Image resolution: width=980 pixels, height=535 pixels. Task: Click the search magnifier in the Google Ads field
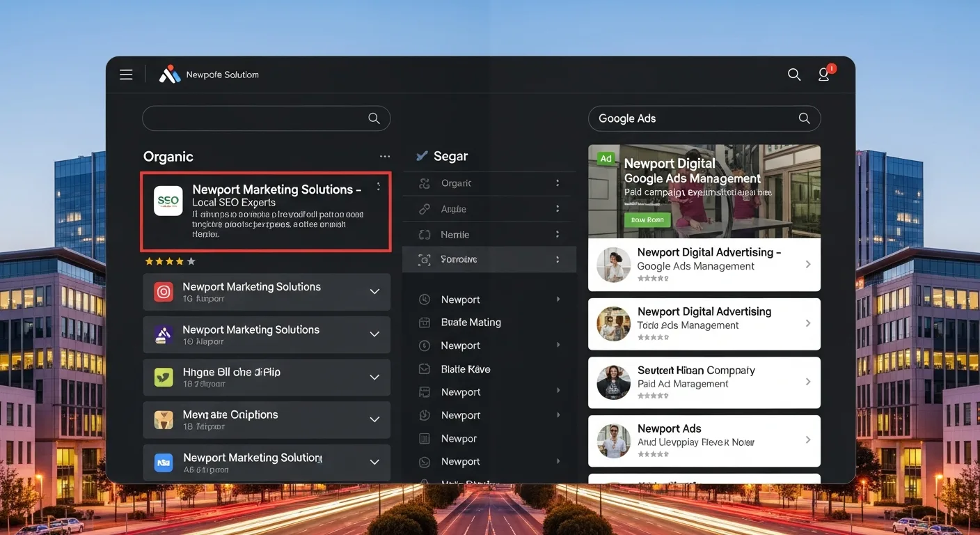coord(804,118)
